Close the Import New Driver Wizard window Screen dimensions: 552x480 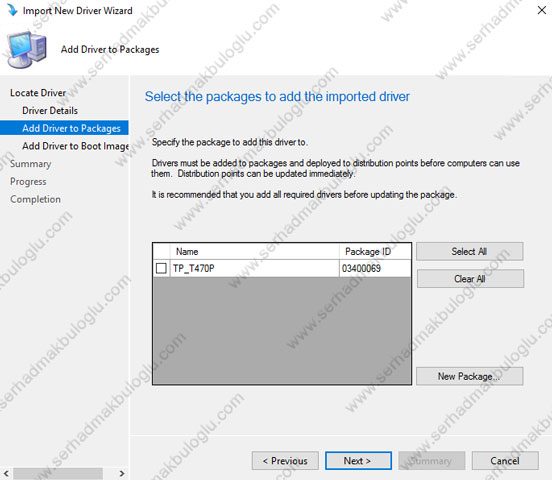pos(542,10)
